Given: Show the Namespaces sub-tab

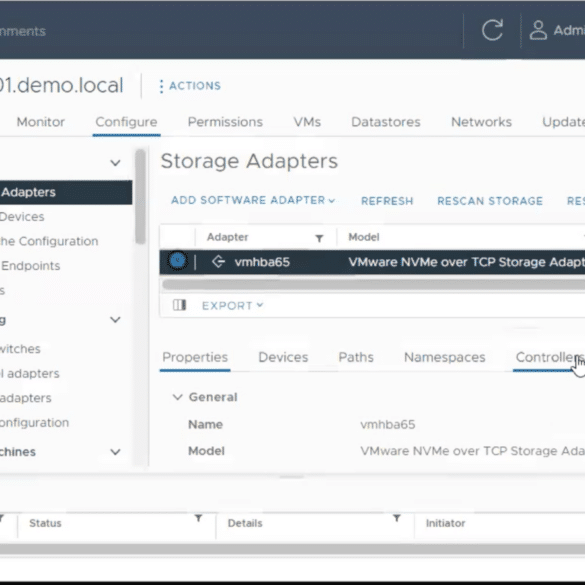Looking at the screenshot, I should pos(445,357).
